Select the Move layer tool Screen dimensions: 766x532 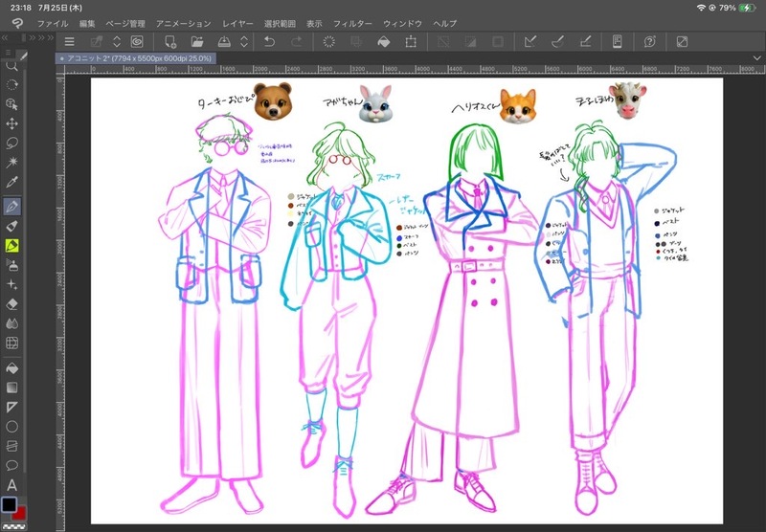point(12,123)
